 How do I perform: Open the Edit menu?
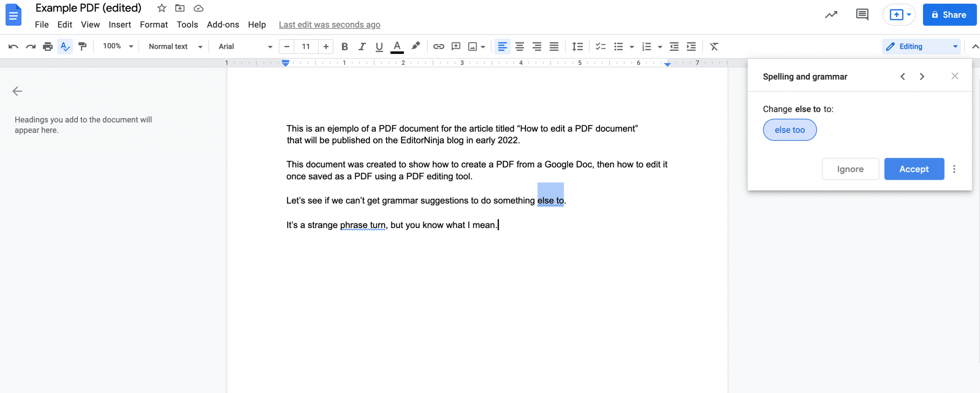65,24
